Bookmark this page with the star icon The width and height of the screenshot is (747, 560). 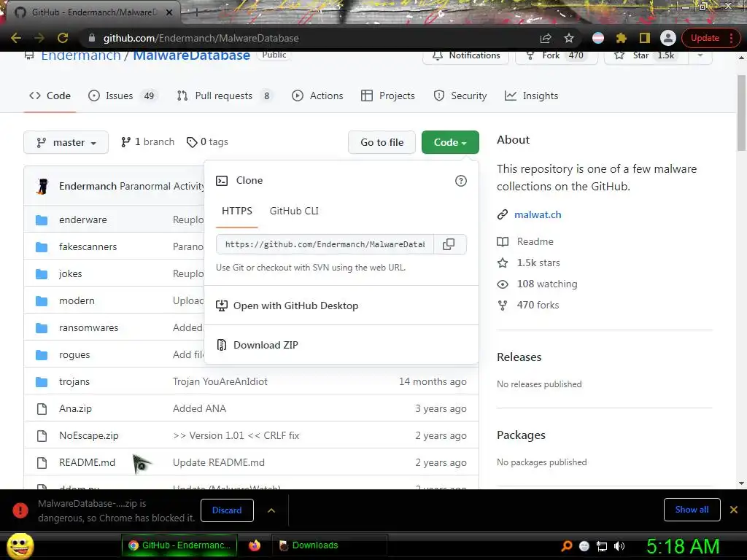click(569, 38)
